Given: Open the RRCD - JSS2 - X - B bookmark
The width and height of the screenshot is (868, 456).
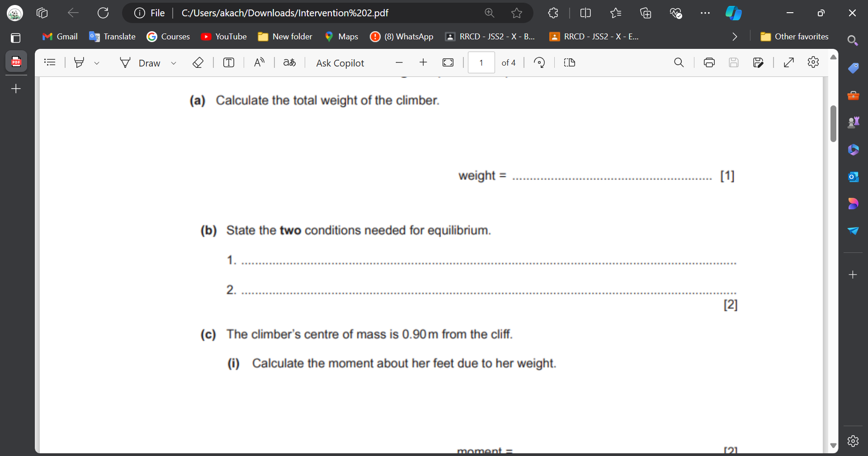Looking at the screenshot, I should point(490,37).
